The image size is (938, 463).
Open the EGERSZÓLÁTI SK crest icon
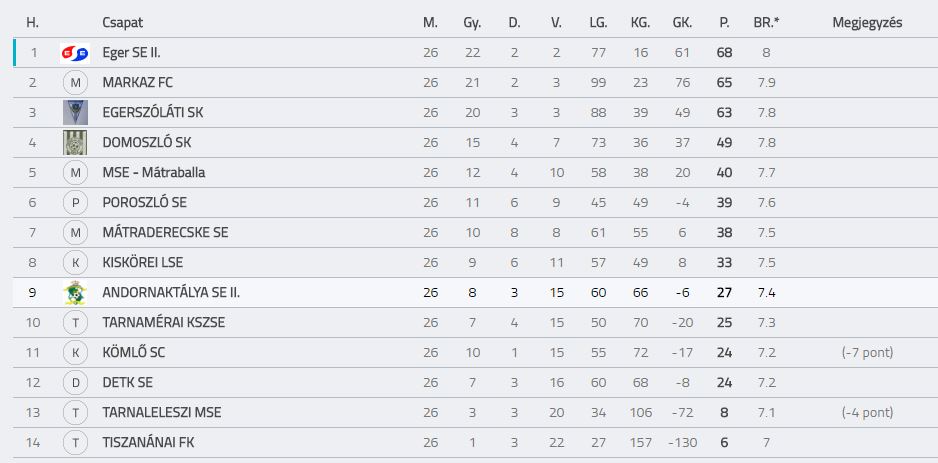(x=75, y=112)
